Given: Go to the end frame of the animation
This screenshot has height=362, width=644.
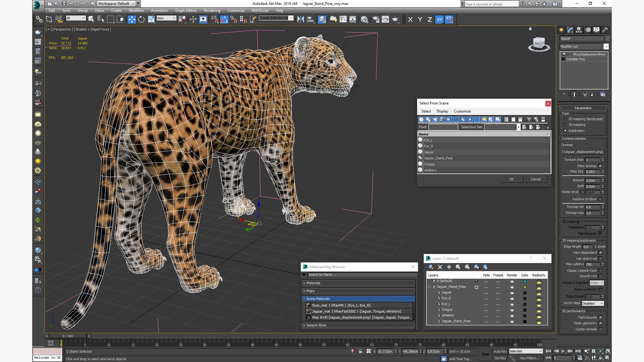Looking at the screenshot, I should tap(578, 351).
